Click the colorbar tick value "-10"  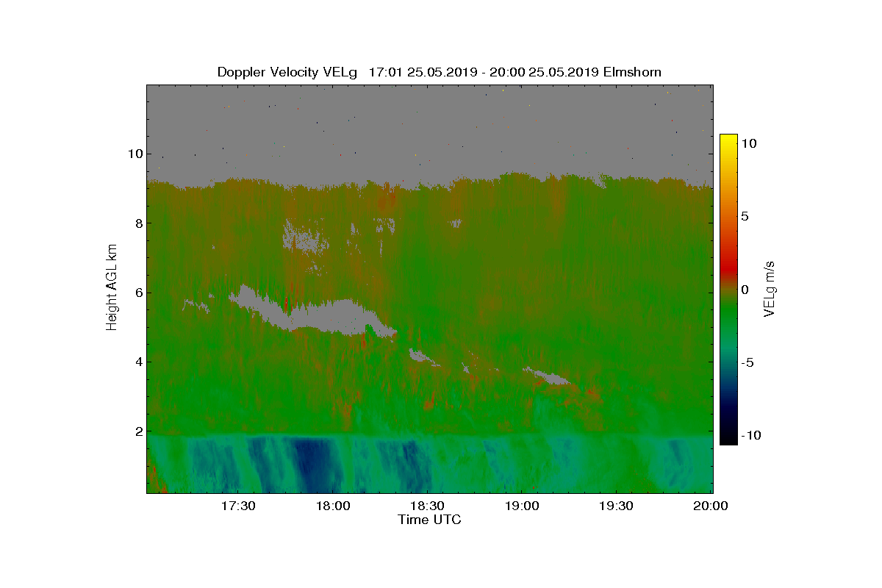[750, 435]
